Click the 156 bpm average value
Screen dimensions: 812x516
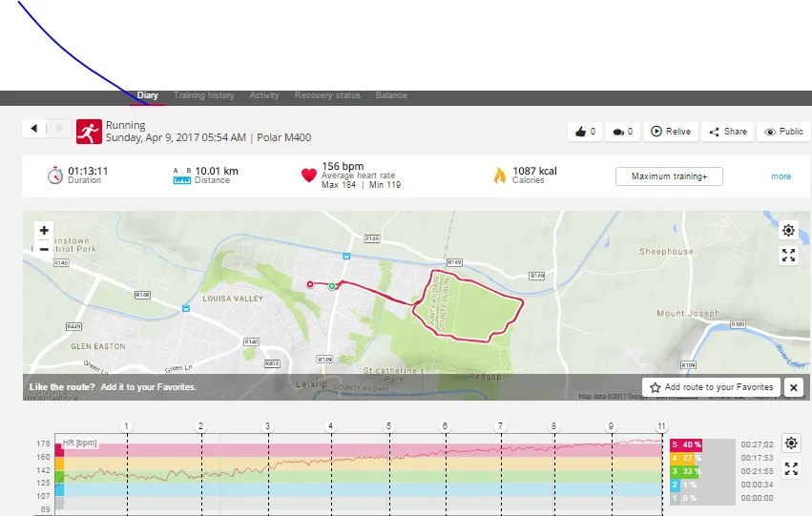coord(343,166)
